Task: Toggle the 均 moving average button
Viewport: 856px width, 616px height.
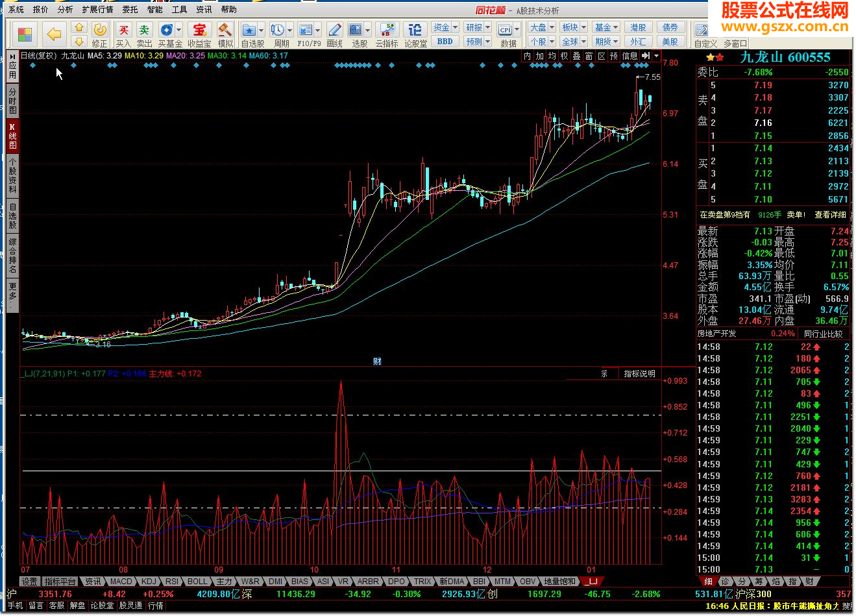Action: click(x=552, y=56)
